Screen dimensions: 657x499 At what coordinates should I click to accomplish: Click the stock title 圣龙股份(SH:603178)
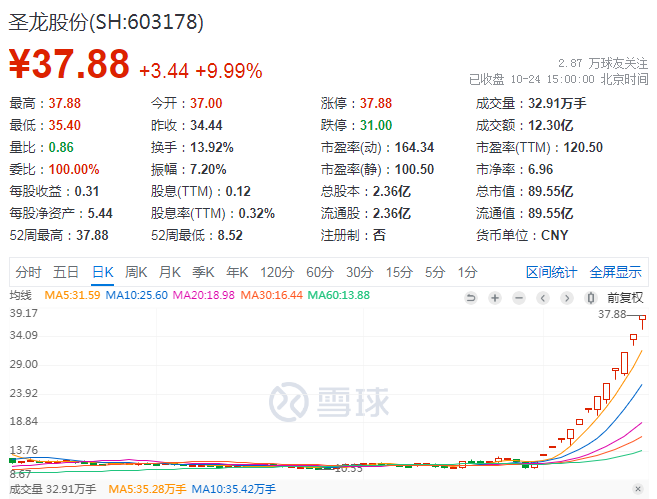(x=106, y=22)
